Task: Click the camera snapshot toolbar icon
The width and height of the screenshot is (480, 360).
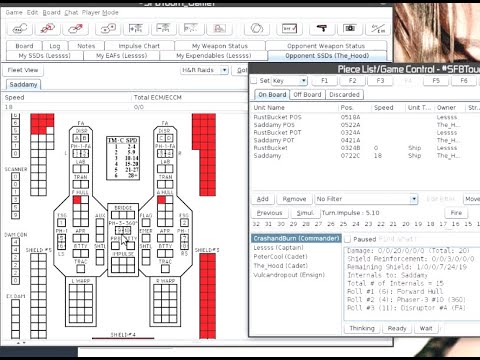Action: pyautogui.click(x=350, y=29)
